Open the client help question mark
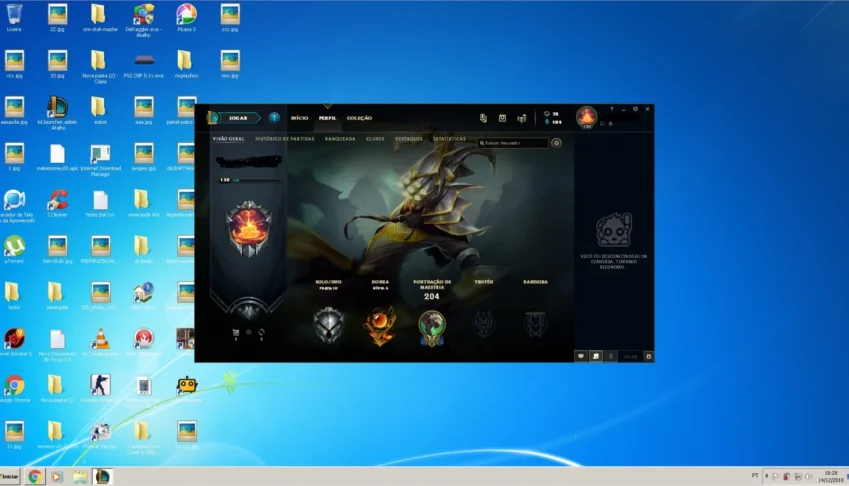This screenshot has width=849, height=486. (612, 109)
